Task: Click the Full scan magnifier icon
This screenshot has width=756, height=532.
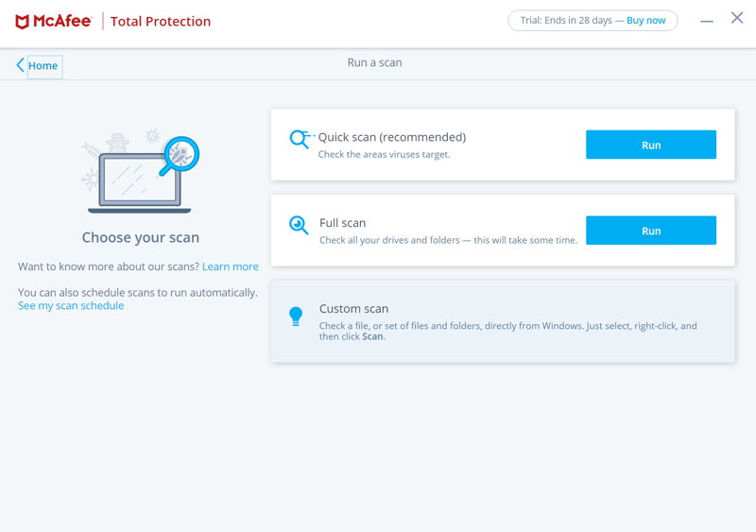Action: (x=299, y=225)
